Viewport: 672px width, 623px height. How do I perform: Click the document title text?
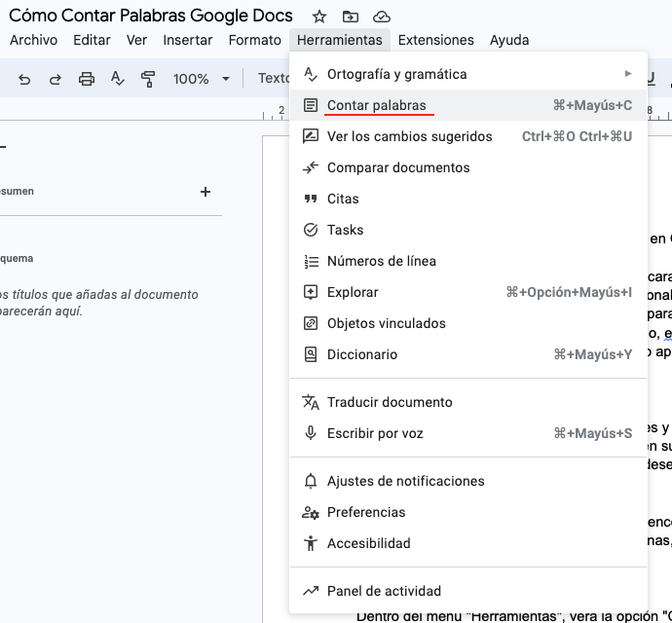[150, 16]
